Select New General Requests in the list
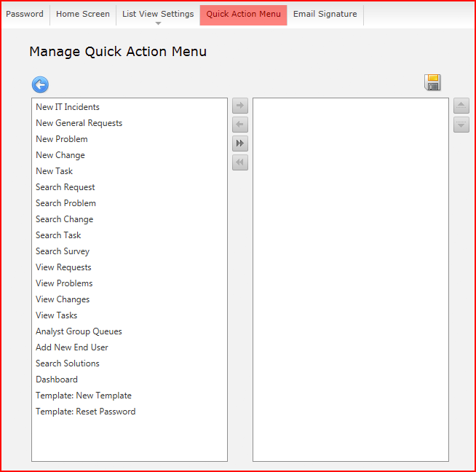Image resolution: width=476 pixels, height=472 pixels. coord(130,123)
